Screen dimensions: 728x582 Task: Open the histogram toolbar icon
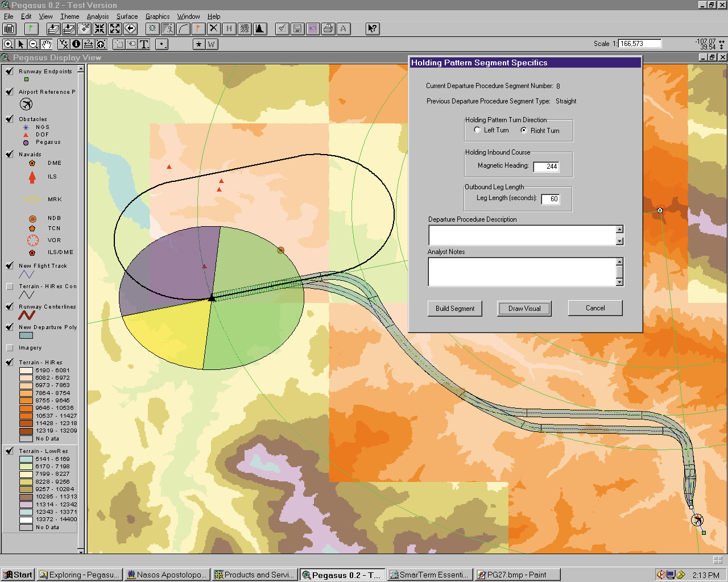260,28
